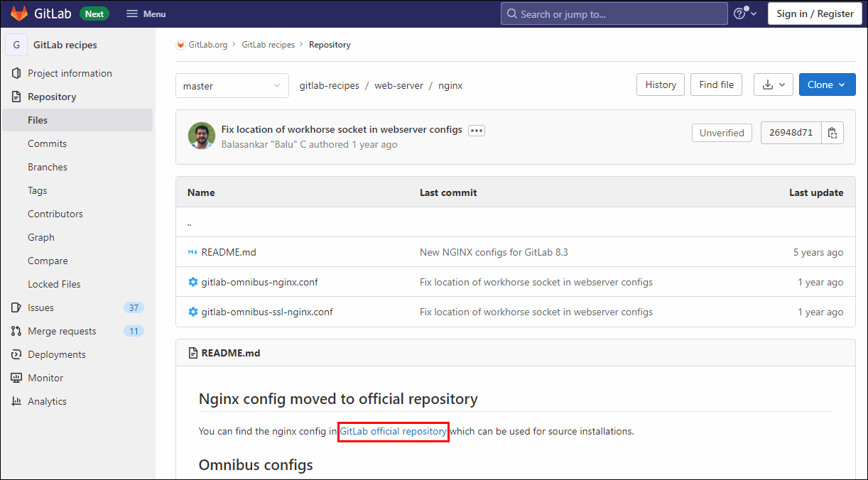Click the Project information icon
The image size is (868, 480).
[16, 73]
